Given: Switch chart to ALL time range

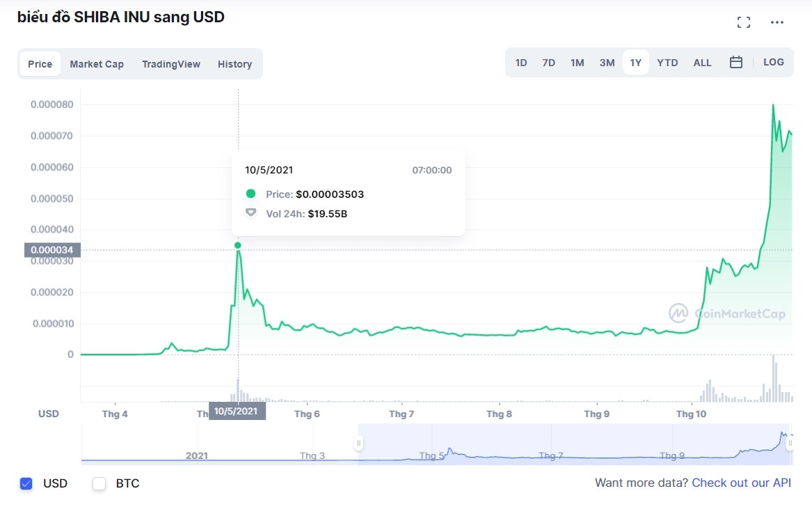Looking at the screenshot, I should [702, 62].
